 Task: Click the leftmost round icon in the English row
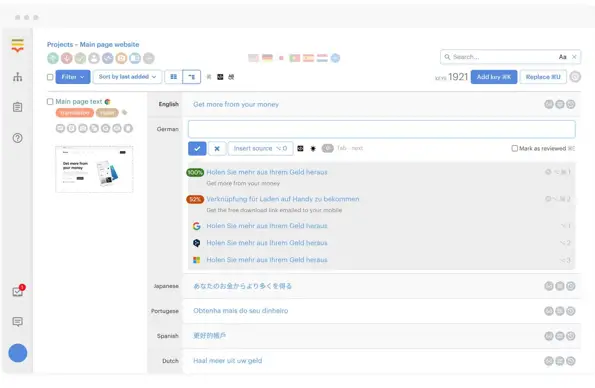click(x=549, y=104)
